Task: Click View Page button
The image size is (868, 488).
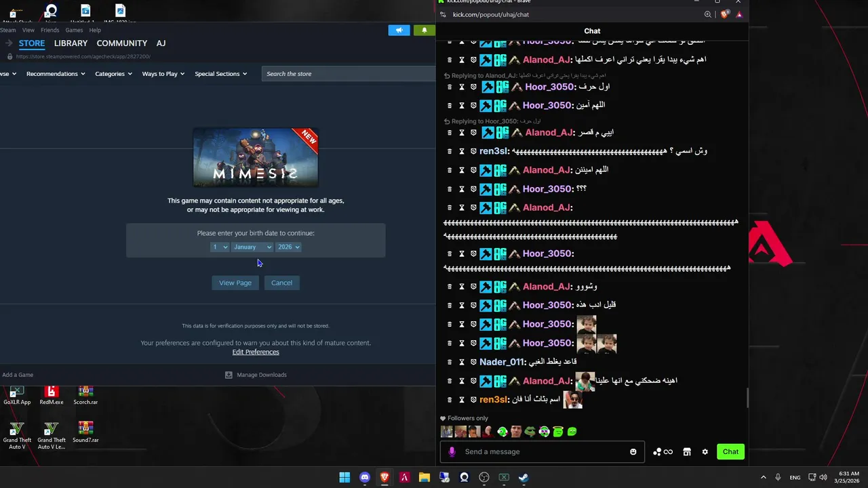Action: pos(235,283)
